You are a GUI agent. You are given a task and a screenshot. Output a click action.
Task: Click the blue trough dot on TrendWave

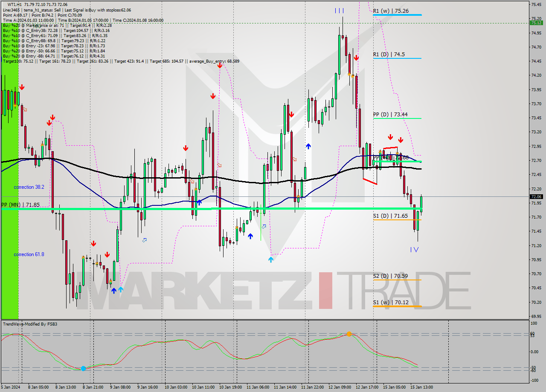coord(83,368)
